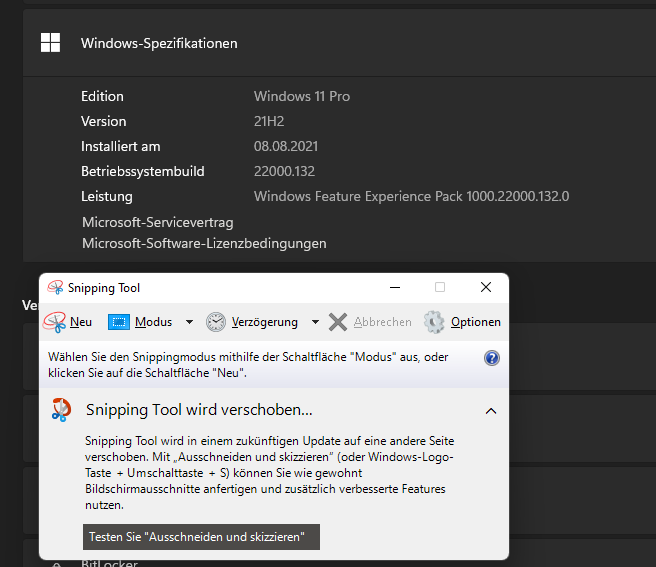Click the '08.08.2021' install date

point(286,146)
